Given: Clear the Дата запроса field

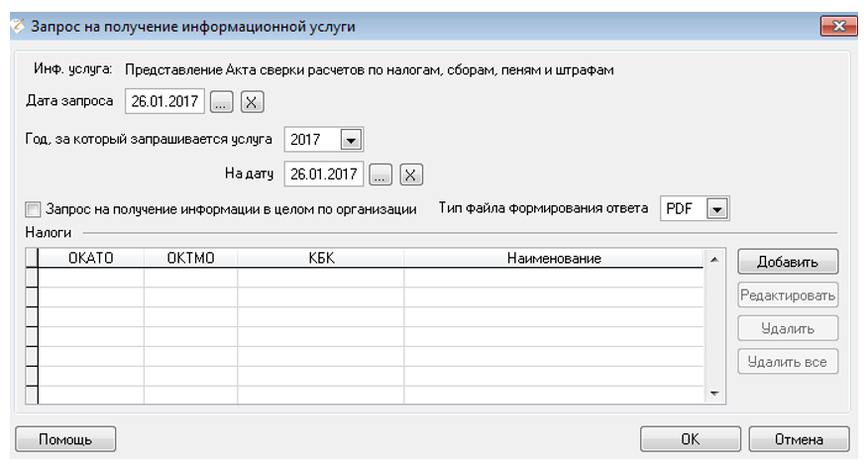Looking at the screenshot, I should pos(253,101).
